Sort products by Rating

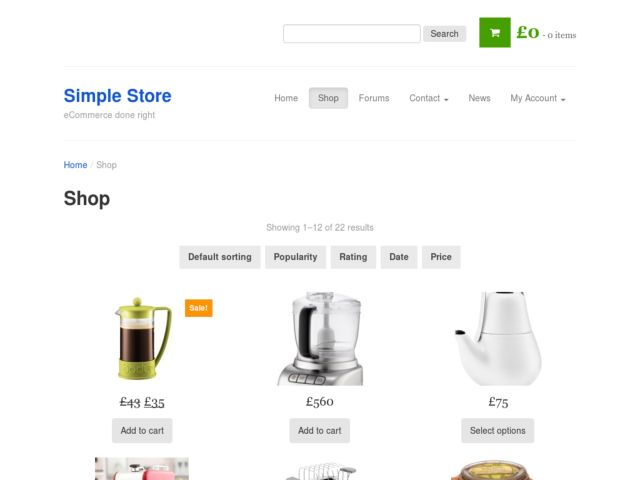pyautogui.click(x=353, y=257)
